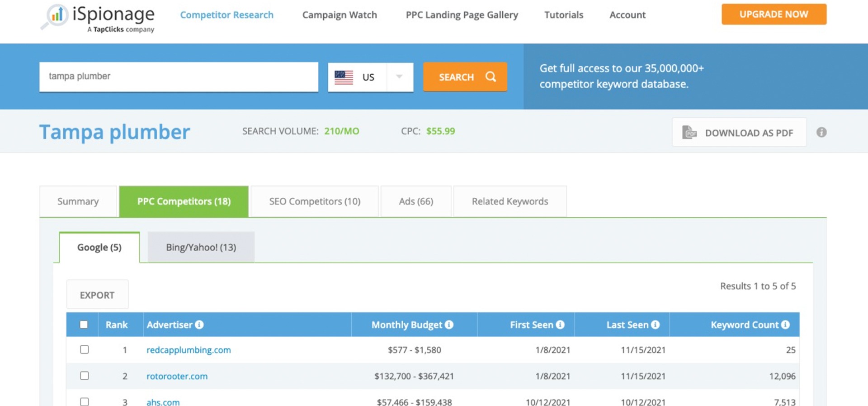Check the box for rotorooter.com row
This screenshot has height=406, width=868.
84,376
